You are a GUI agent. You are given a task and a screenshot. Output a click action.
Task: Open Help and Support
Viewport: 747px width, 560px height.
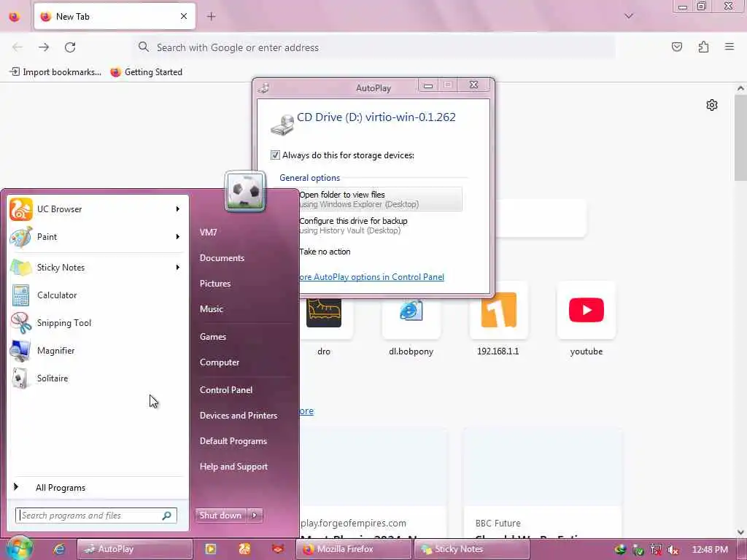click(x=233, y=467)
